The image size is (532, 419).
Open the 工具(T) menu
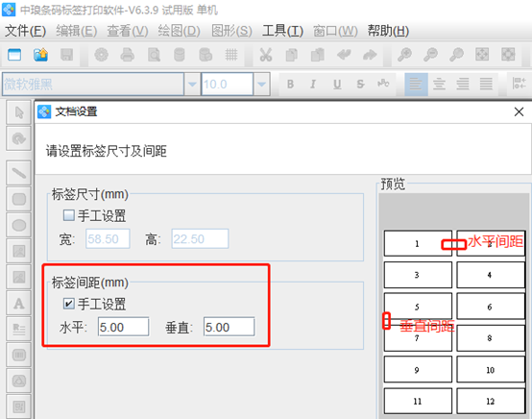[282, 31]
